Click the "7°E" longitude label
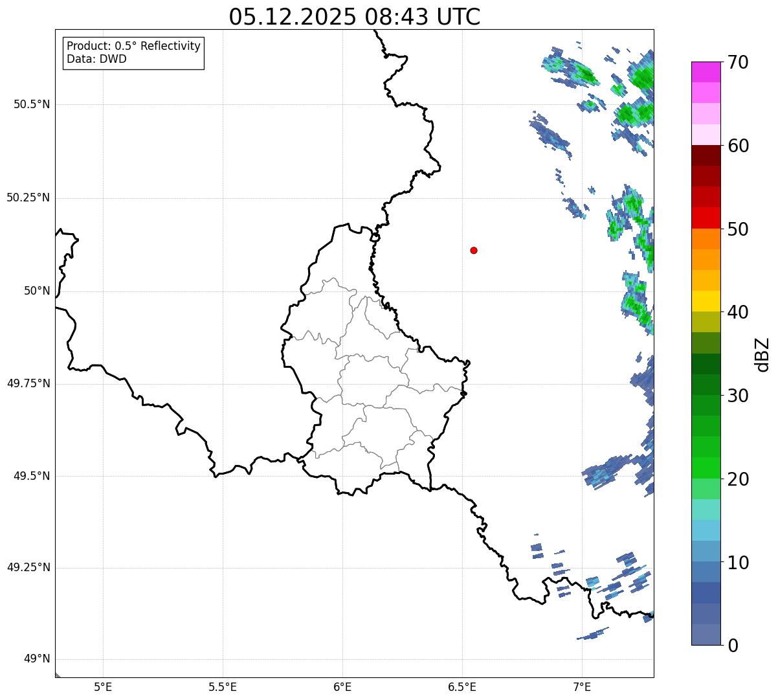Viewport: 778px width, 700px height. [582, 687]
